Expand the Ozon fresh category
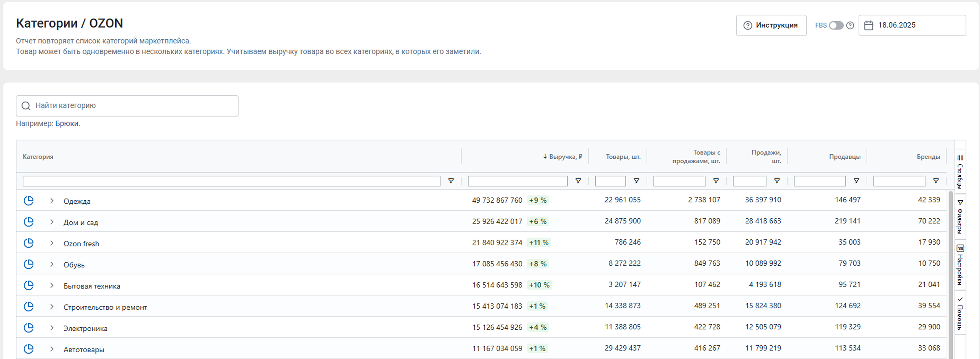Screen dimensions: 980x359 [52, 243]
